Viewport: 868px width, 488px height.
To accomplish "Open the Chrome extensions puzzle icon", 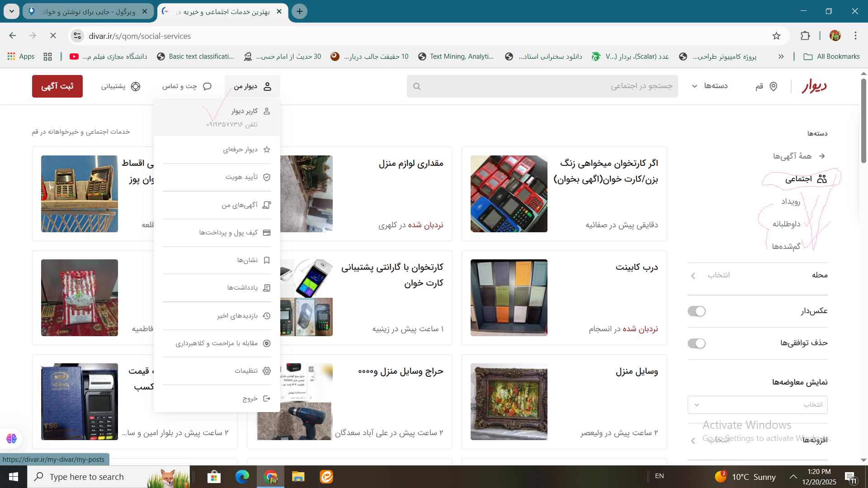I will point(805,36).
